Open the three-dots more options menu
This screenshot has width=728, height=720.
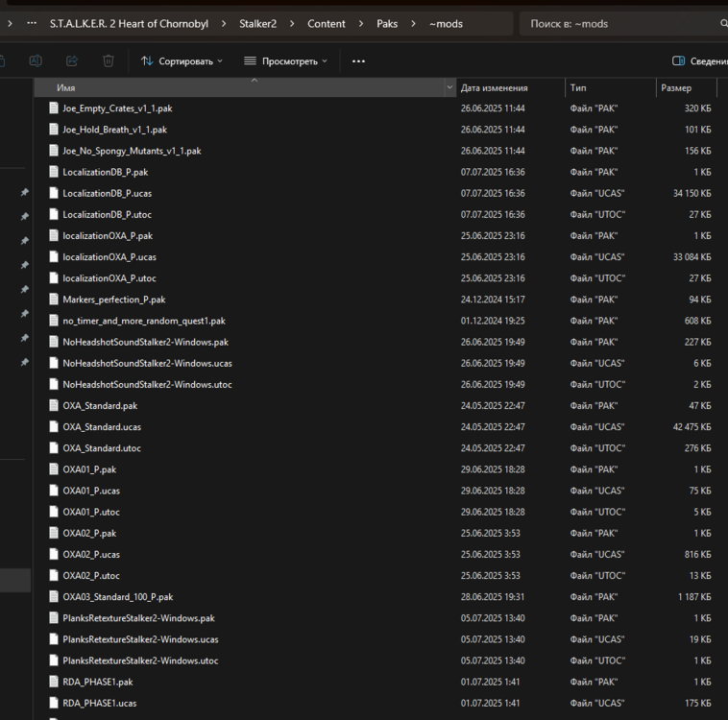[x=358, y=60]
